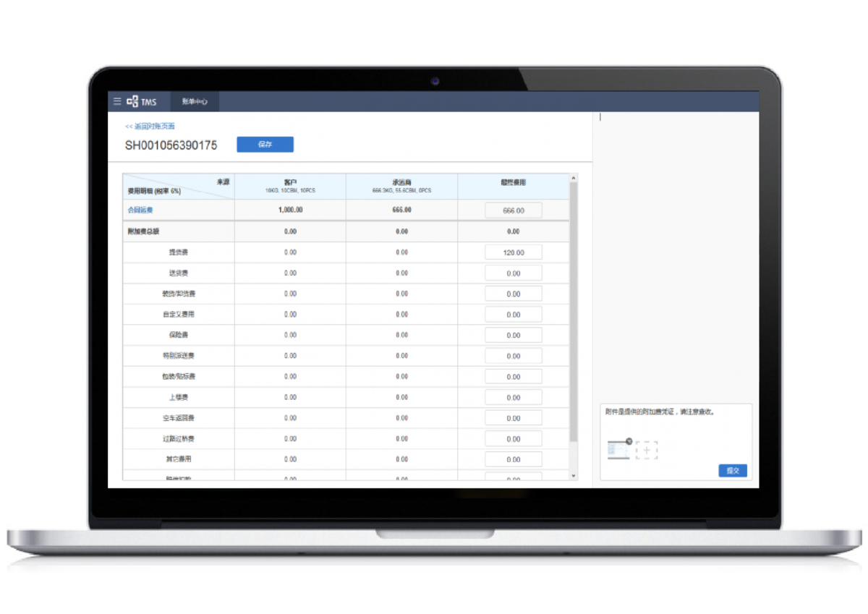
Task: Click the table scrollbar up arrow
Action: pyautogui.click(x=574, y=178)
